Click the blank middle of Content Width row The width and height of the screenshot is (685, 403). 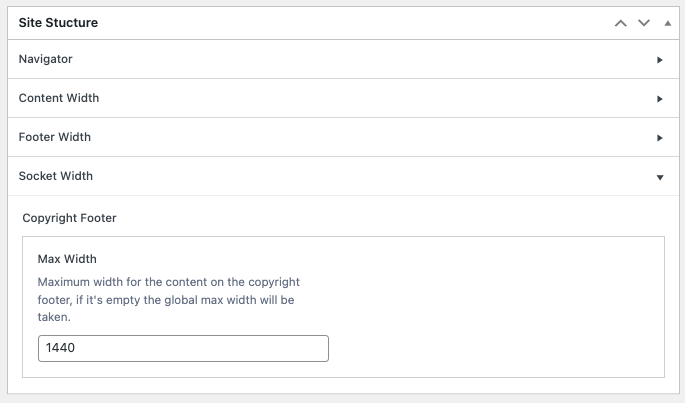click(350, 99)
